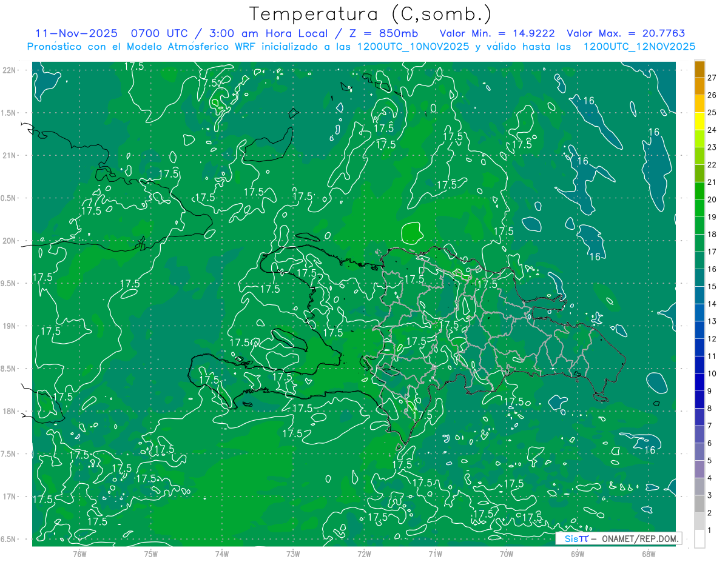
Task: Click the legend value 13
Action: tap(712, 321)
